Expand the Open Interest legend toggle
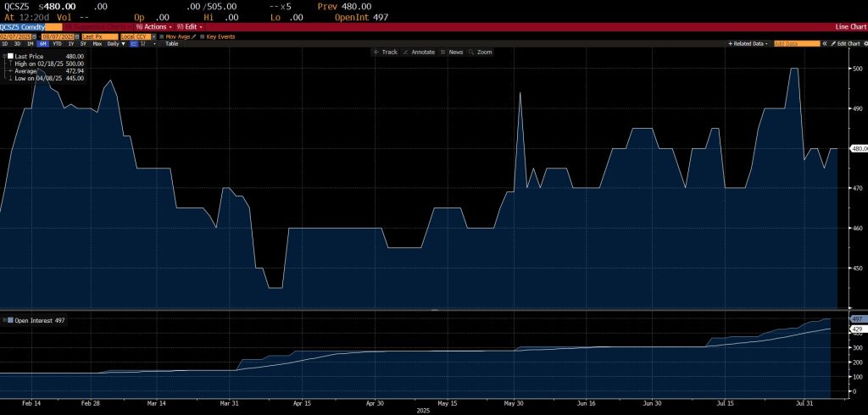Viewport: 868px width, 415px height. point(4,320)
